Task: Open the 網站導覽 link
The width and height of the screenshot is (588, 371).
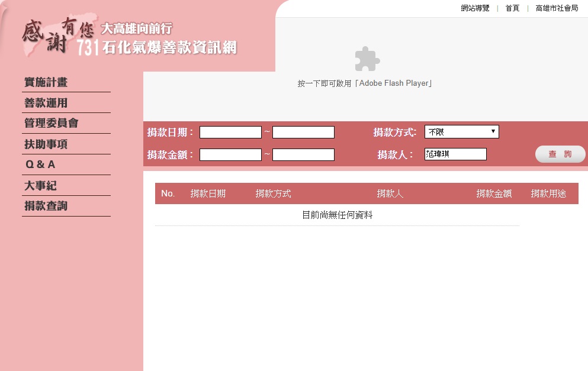Action: point(475,8)
